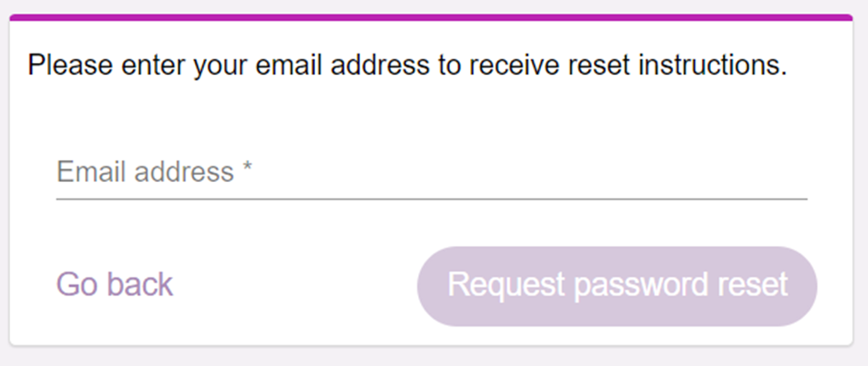Image resolution: width=868 pixels, height=366 pixels.
Task: Click empty space between Go back and button
Action: [x=294, y=286]
